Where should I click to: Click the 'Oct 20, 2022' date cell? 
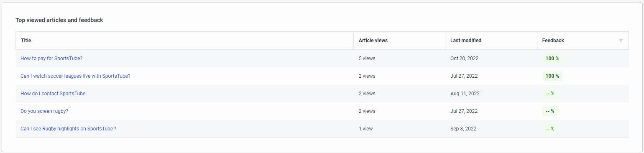[x=464, y=59]
